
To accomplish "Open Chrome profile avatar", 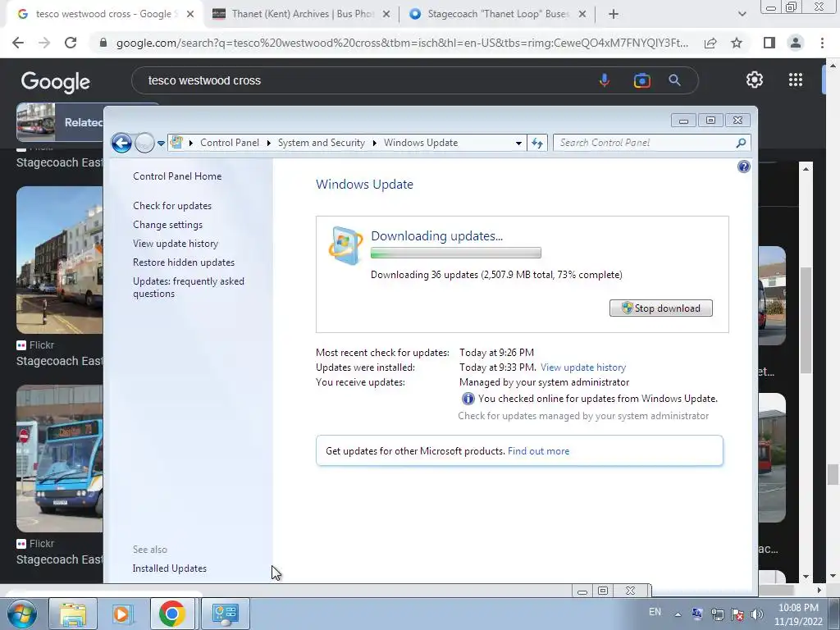I will coord(796,43).
